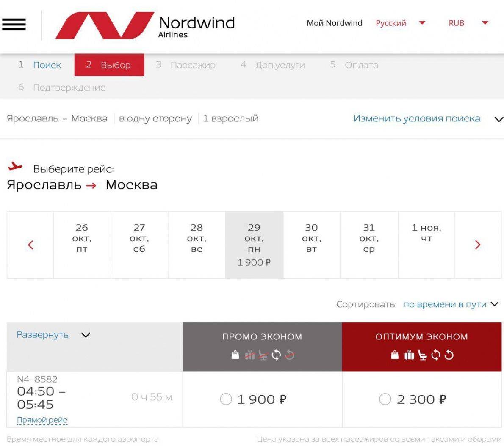Select 2 300 ₽ Оптимум Эконом fare
The image size is (504, 446).
(385, 399)
